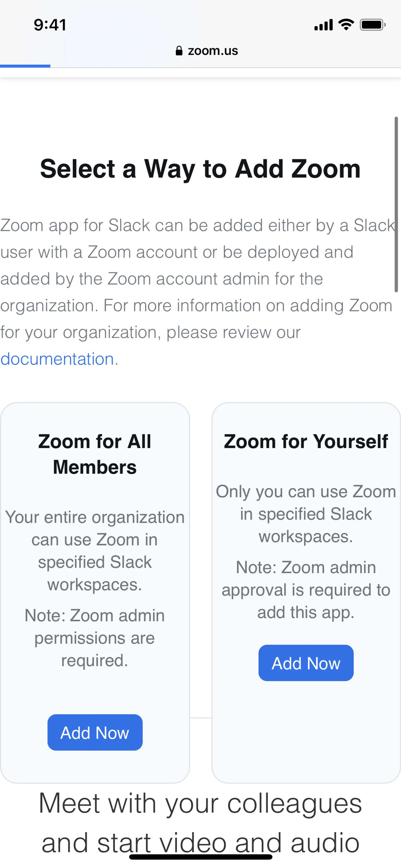
Task: Select the Zoom for All Members card title
Action: [x=95, y=454]
